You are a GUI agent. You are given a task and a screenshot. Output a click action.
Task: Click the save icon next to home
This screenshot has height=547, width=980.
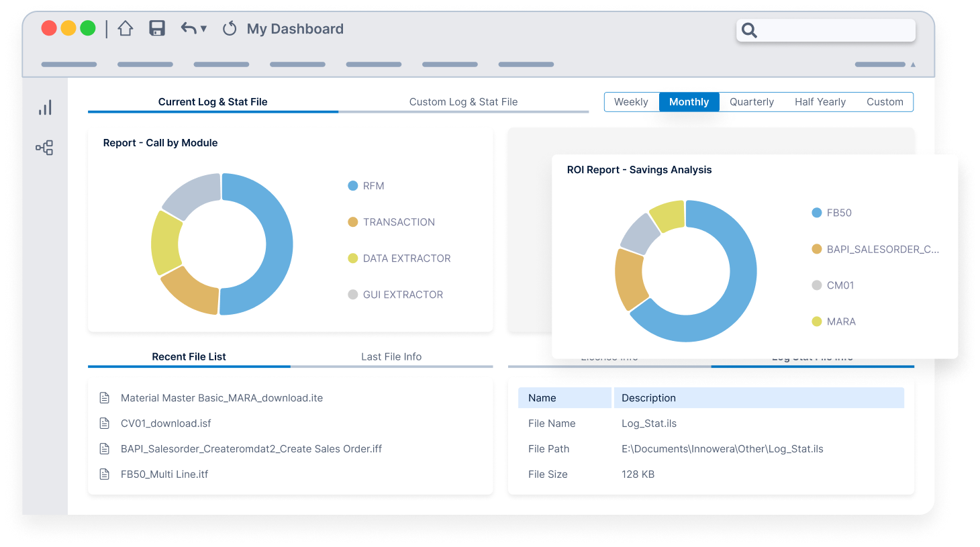pyautogui.click(x=156, y=28)
